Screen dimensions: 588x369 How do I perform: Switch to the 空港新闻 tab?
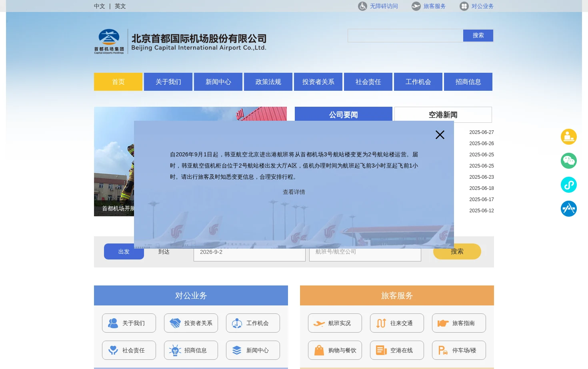443,114
